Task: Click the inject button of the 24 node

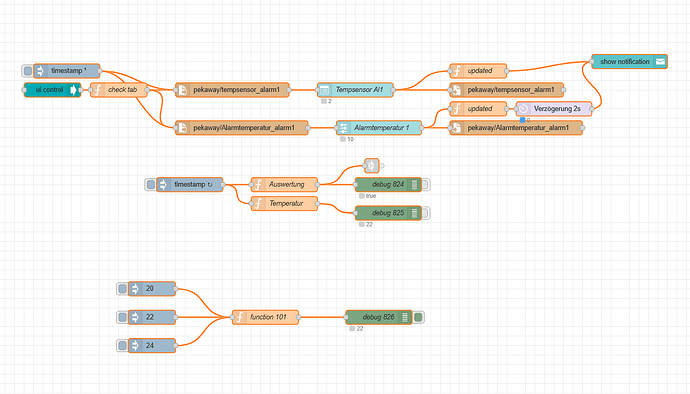Action: [122, 346]
